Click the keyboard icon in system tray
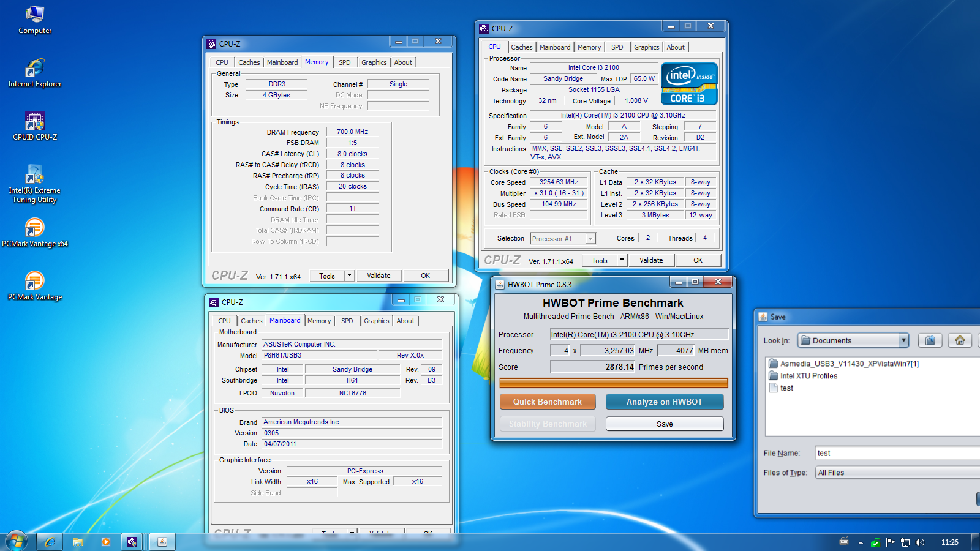This screenshot has width=980, height=551. pos(844,542)
